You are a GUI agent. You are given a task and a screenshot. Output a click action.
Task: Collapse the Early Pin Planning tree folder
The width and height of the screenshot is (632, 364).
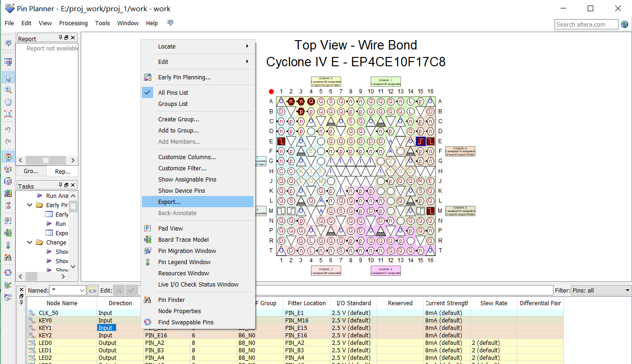pyautogui.click(x=30, y=205)
